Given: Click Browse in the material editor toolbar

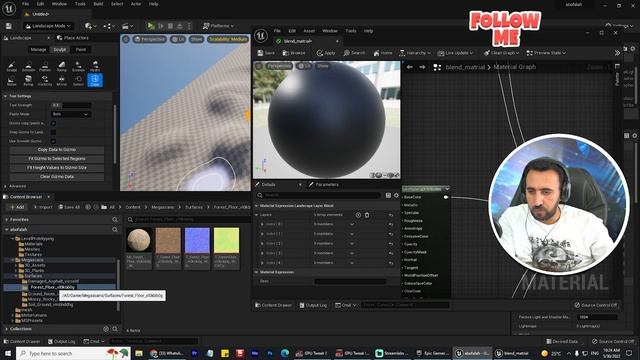Looking at the screenshot, I should [x=293, y=53].
